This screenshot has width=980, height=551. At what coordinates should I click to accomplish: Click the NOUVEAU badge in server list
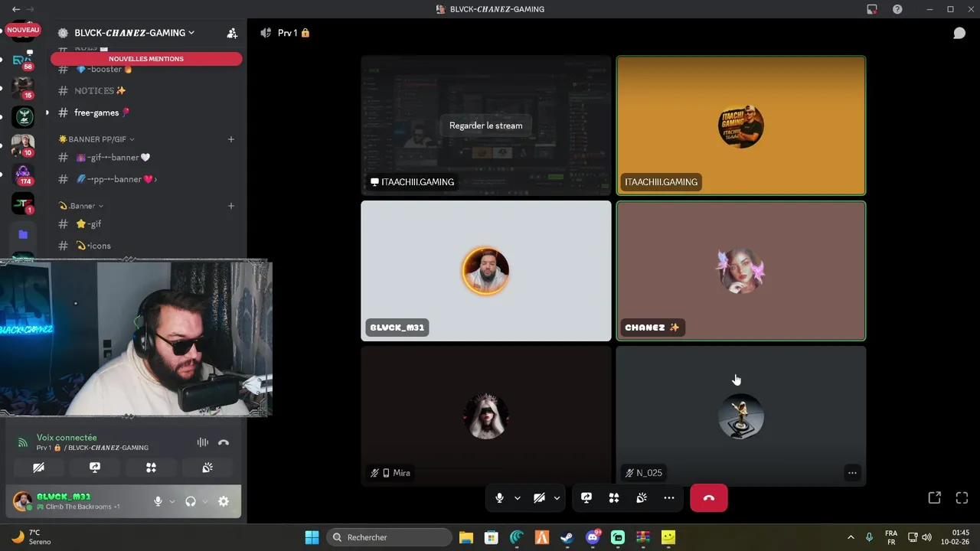point(23,30)
